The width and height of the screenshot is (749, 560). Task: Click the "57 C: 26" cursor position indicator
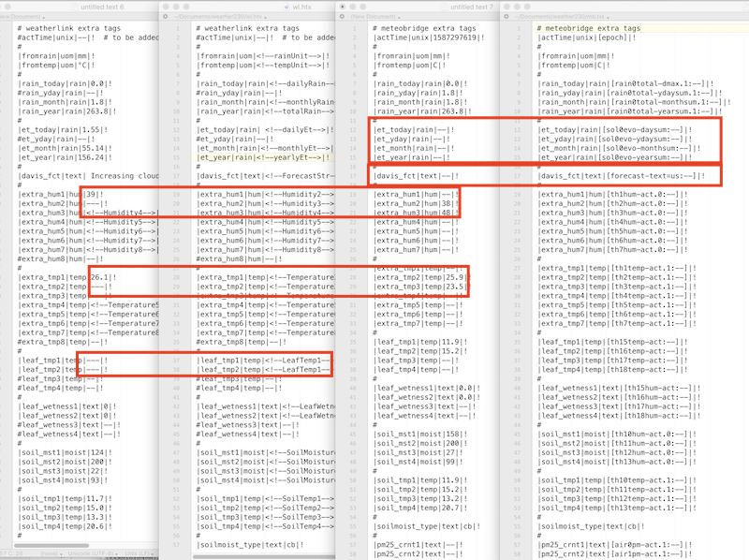10,553
